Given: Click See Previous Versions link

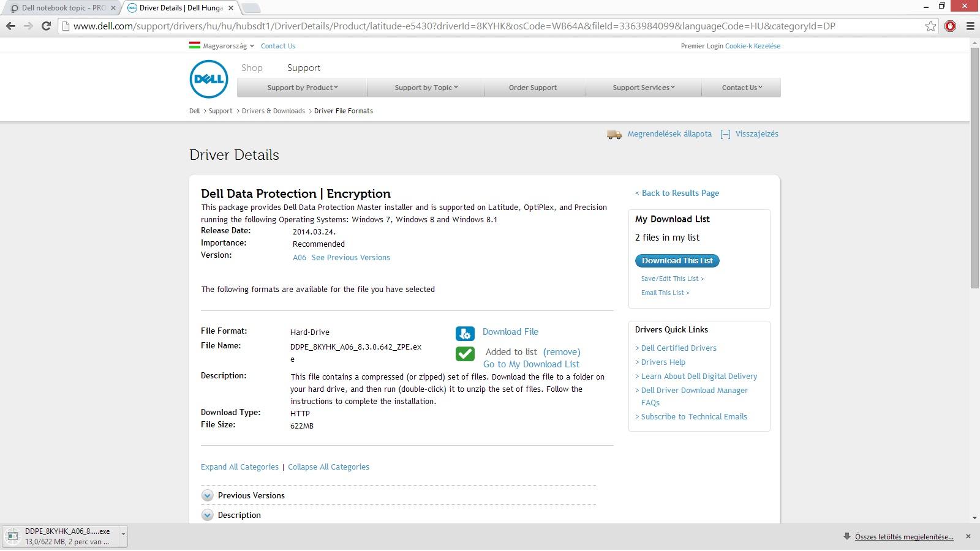Looking at the screenshot, I should coord(351,258).
